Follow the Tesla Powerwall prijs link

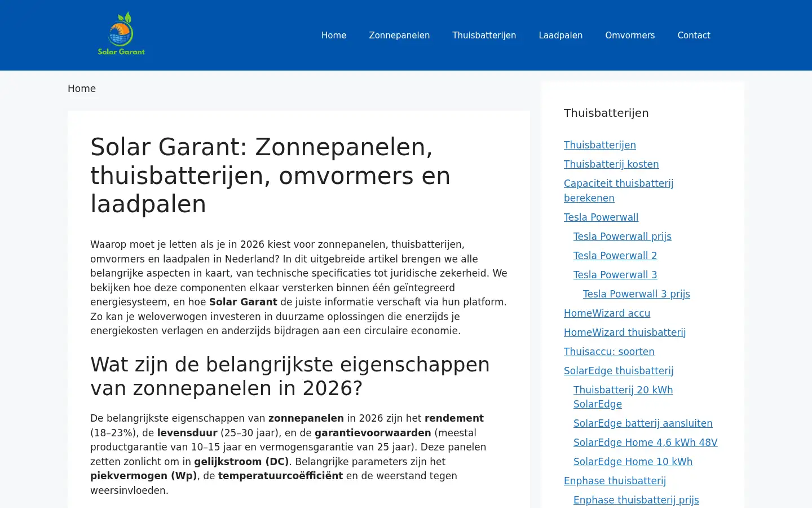(x=623, y=237)
